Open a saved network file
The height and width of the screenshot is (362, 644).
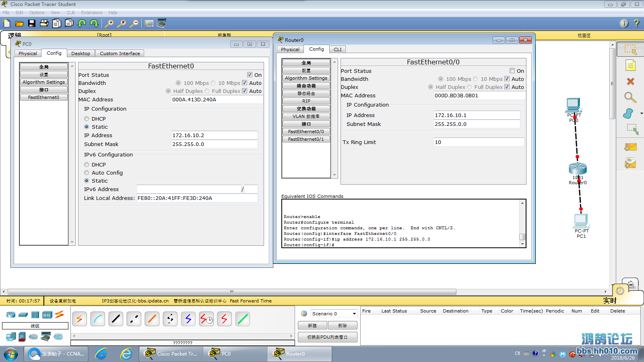tap(19, 23)
